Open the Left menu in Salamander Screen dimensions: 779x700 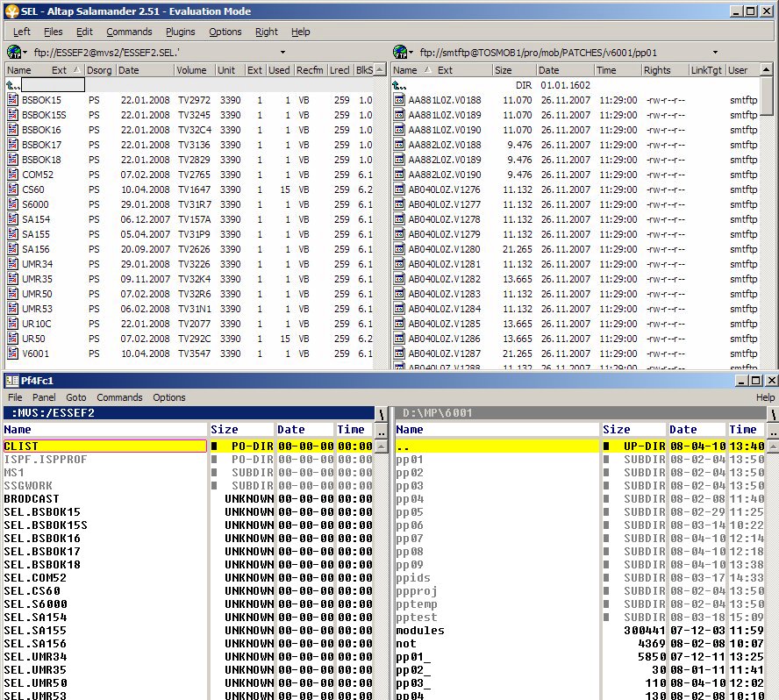(x=21, y=32)
